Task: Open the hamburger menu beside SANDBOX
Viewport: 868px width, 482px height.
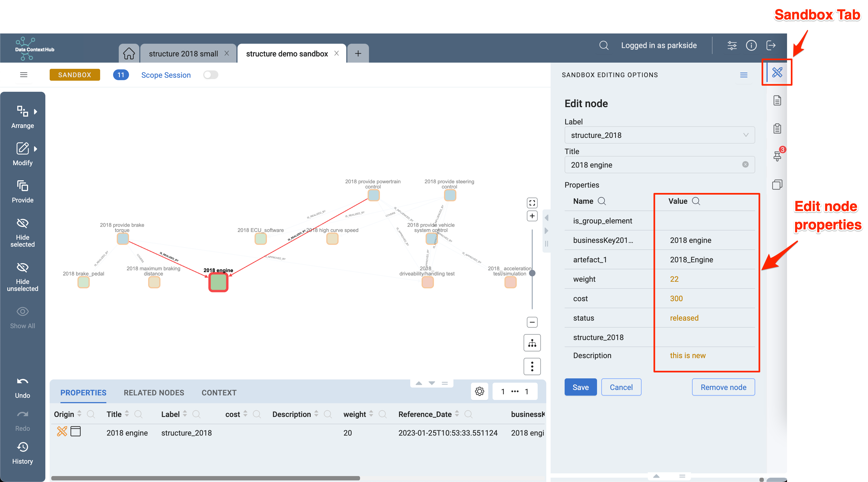Action: (23, 75)
